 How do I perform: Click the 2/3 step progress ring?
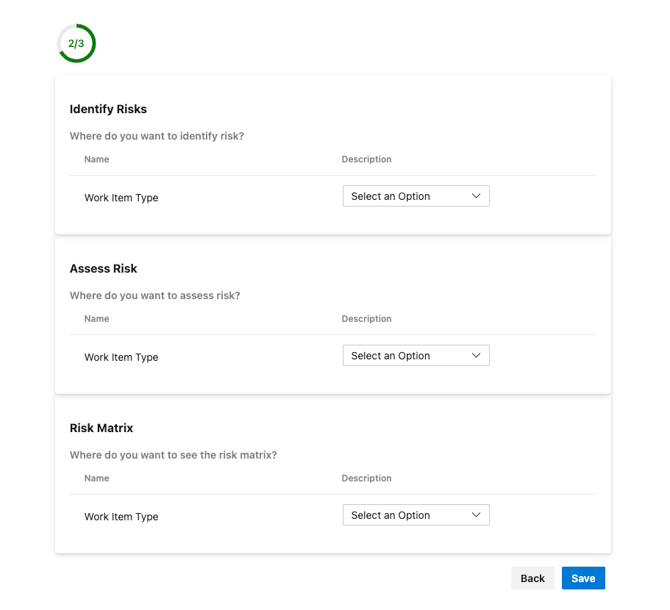(77, 44)
